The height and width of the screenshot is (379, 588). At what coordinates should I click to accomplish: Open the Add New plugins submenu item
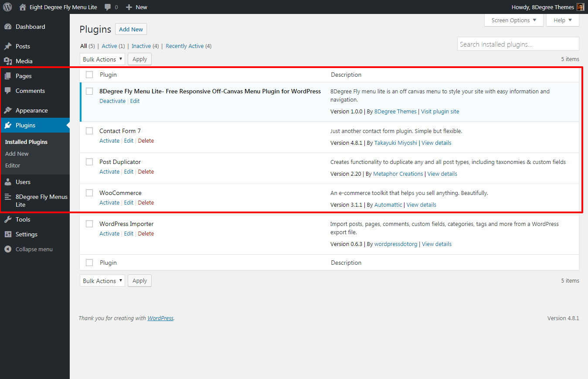click(17, 154)
